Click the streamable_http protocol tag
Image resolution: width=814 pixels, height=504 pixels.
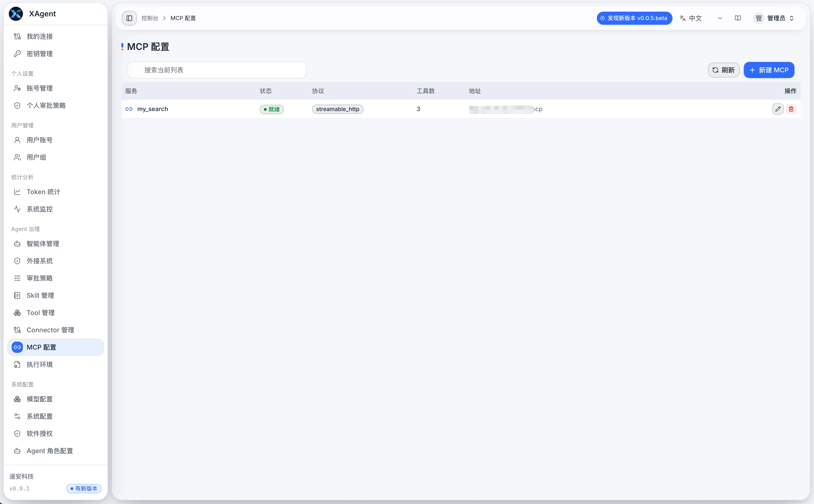(337, 109)
